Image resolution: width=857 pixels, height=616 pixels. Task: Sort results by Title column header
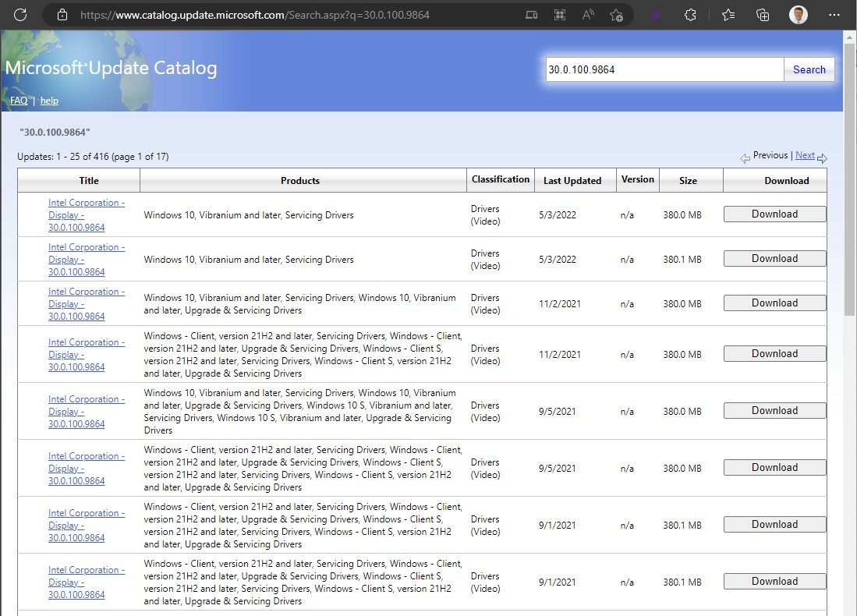(89, 180)
